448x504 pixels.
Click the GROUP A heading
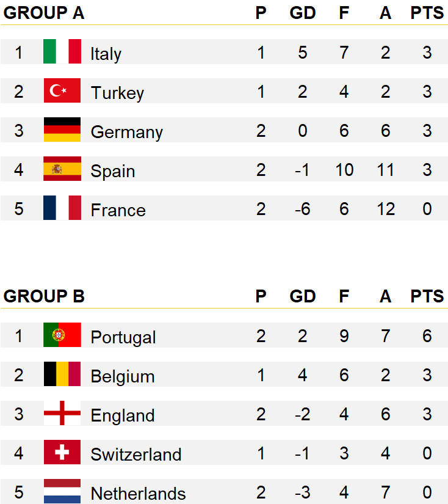[44, 13]
